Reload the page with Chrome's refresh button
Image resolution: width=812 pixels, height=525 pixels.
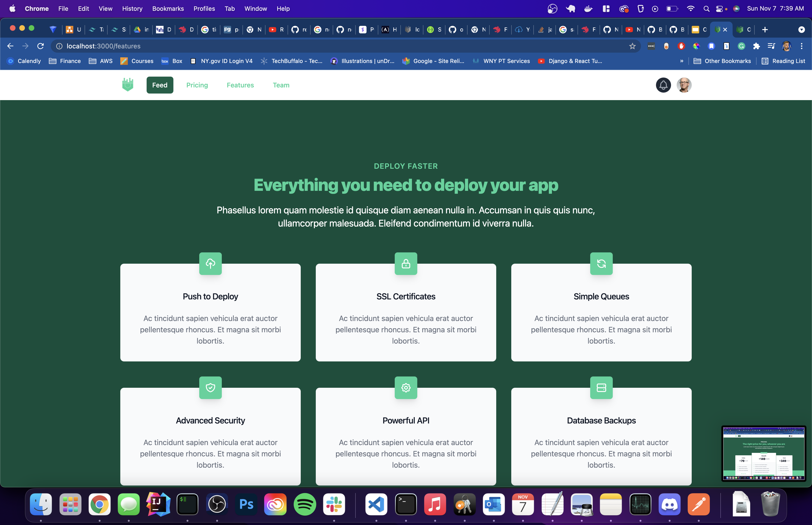pyautogui.click(x=41, y=46)
